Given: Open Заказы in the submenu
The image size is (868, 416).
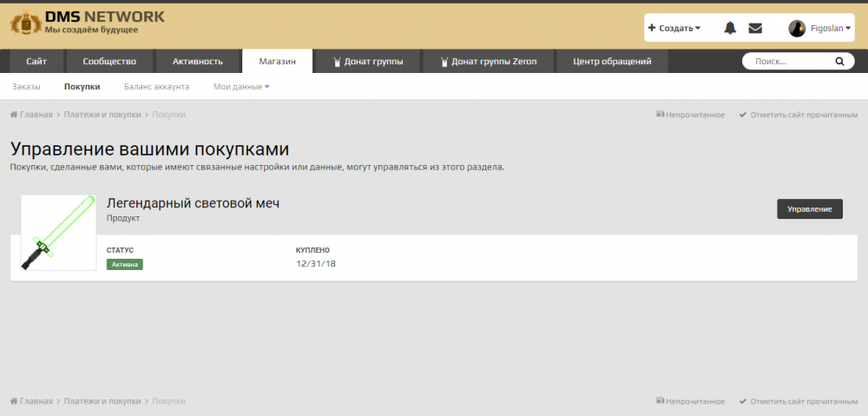Looking at the screenshot, I should pyautogui.click(x=26, y=87).
